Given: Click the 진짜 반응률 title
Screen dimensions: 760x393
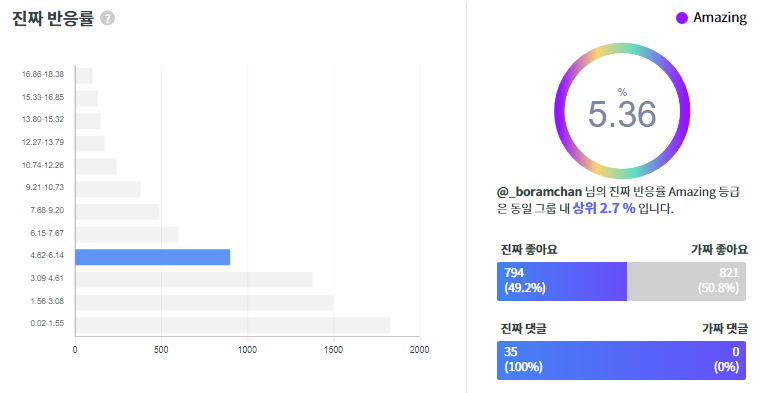Looking at the screenshot, I should (53, 18).
